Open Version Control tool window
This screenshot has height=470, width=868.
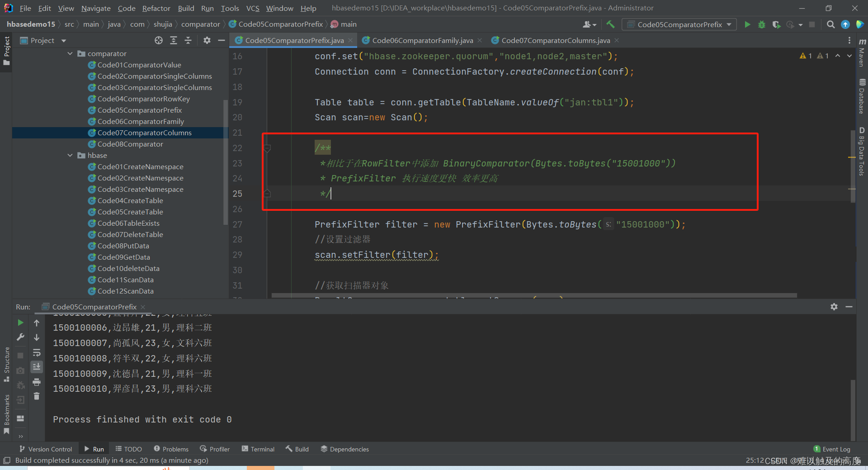pyautogui.click(x=46, y=449)
